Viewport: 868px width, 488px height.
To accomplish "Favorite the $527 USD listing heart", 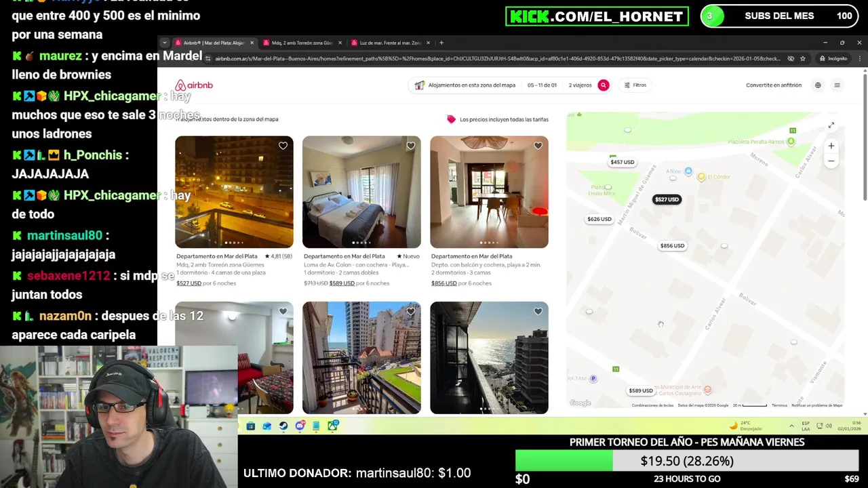I will tap(283, 146).
